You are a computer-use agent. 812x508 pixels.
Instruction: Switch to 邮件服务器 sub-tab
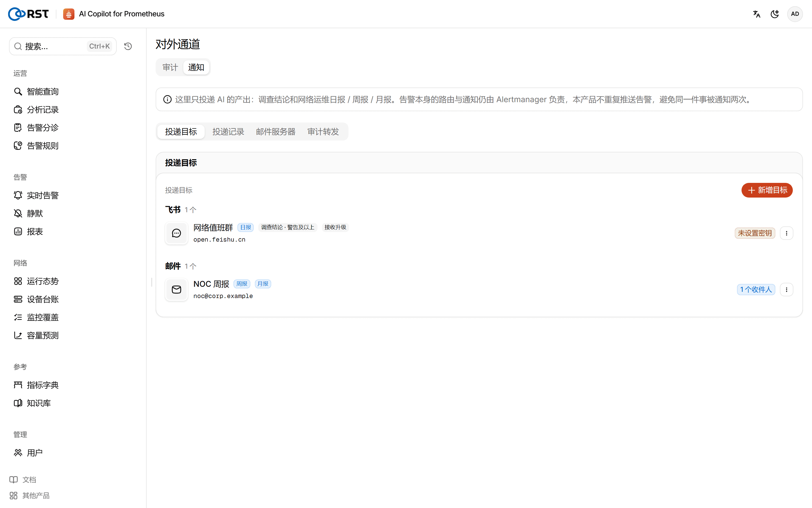276,132
